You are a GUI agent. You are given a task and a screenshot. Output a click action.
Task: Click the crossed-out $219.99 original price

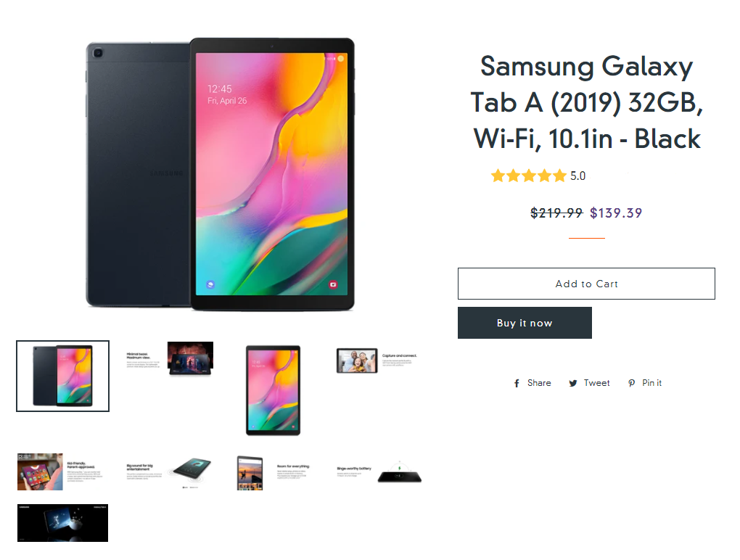pos(556,213)
